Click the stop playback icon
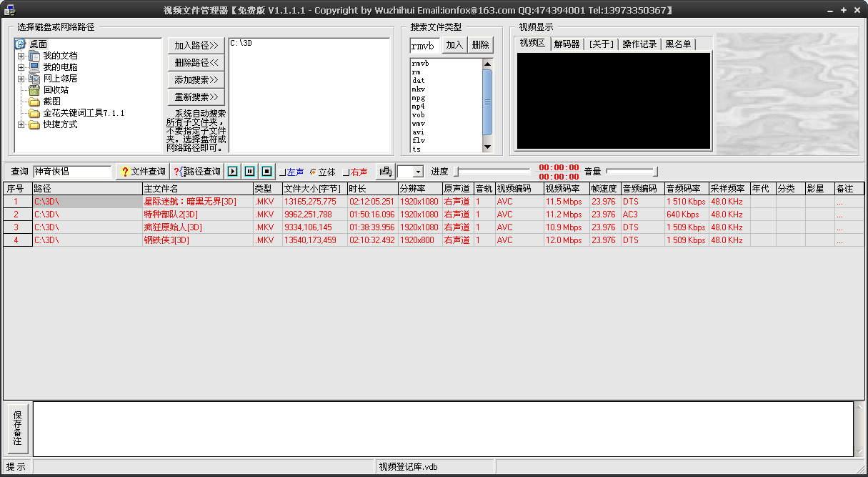868x477 pixels. pos(266,172)
